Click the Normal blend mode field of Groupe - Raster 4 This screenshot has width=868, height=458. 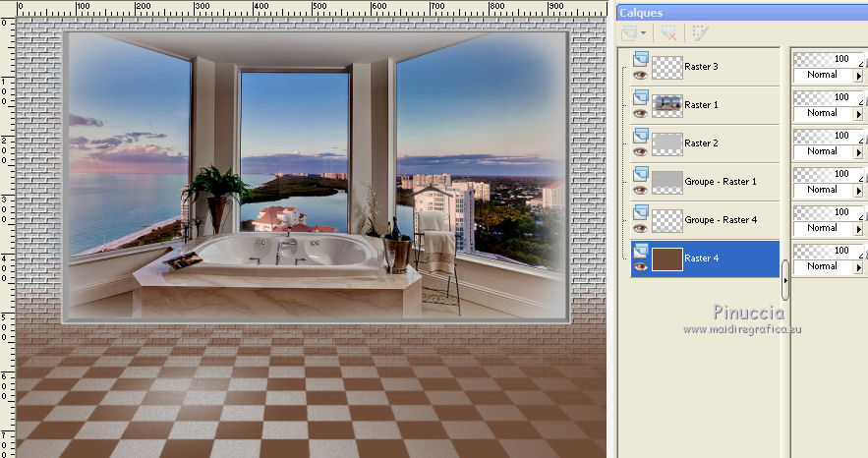(823, 228)
